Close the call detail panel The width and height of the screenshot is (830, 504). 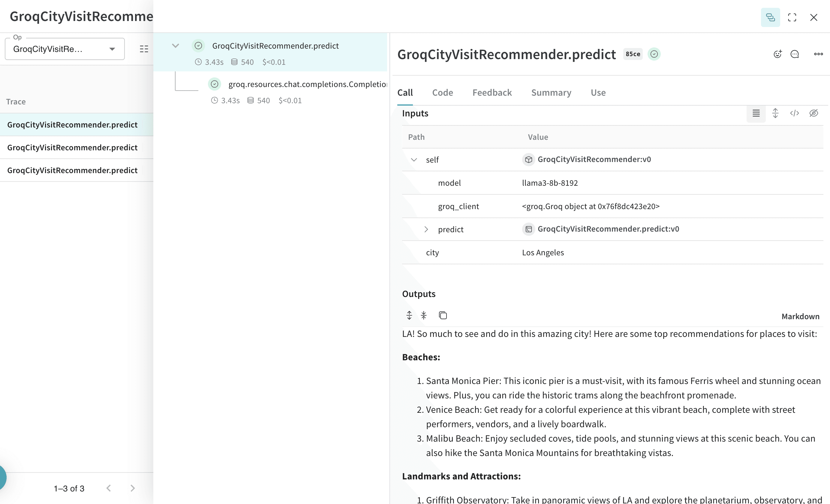pyautogui.click(x=813, y=17)
